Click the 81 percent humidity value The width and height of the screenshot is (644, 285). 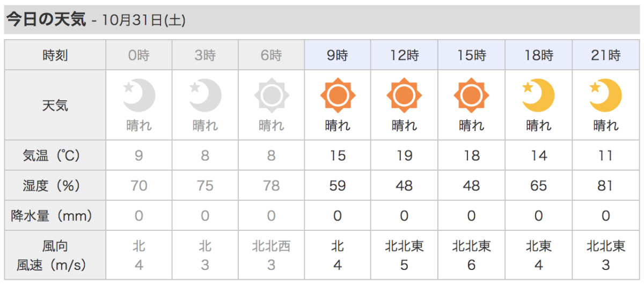point(605,186)
